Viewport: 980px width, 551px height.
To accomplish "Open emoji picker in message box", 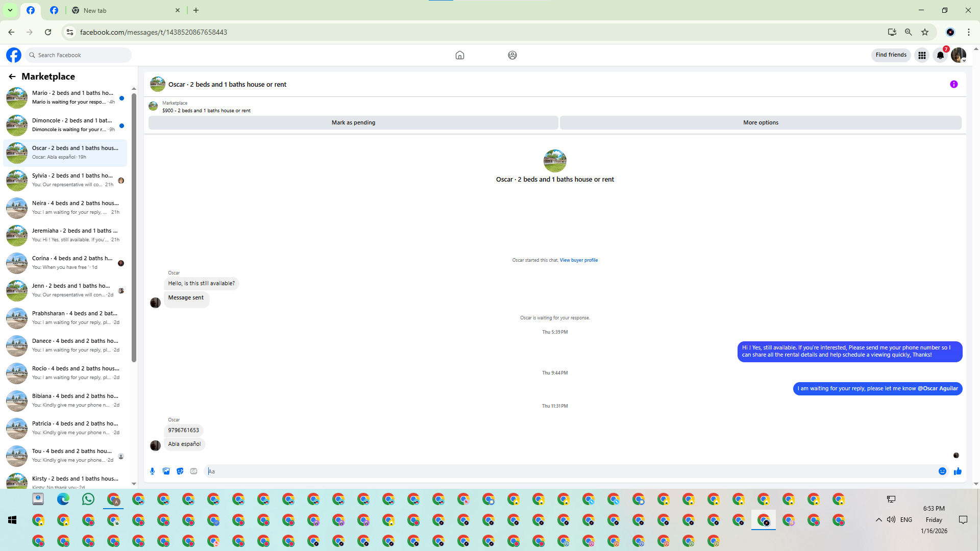I will 942,471.
